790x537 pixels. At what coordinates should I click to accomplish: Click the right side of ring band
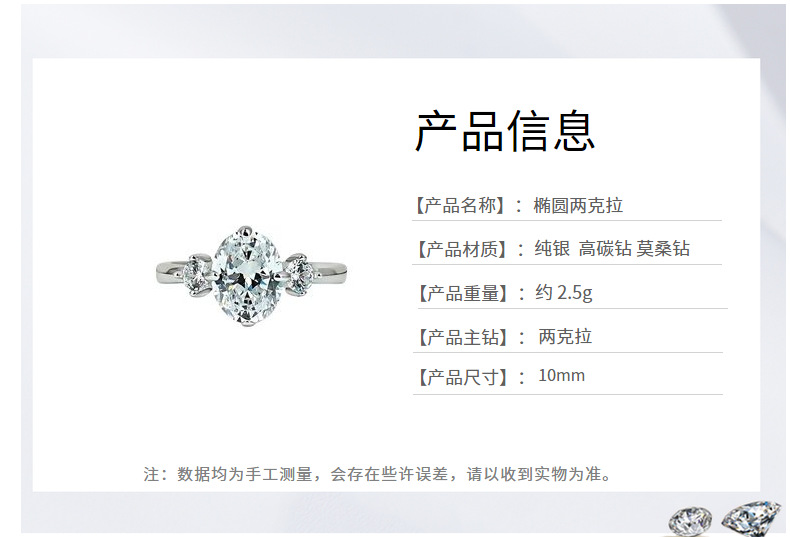(x=331, y=272)
